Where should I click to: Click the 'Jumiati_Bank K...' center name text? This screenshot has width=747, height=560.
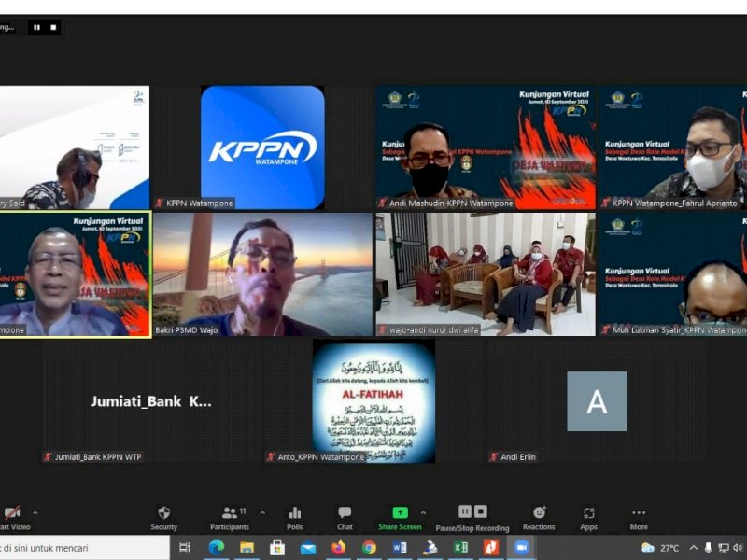click(151, 401)
